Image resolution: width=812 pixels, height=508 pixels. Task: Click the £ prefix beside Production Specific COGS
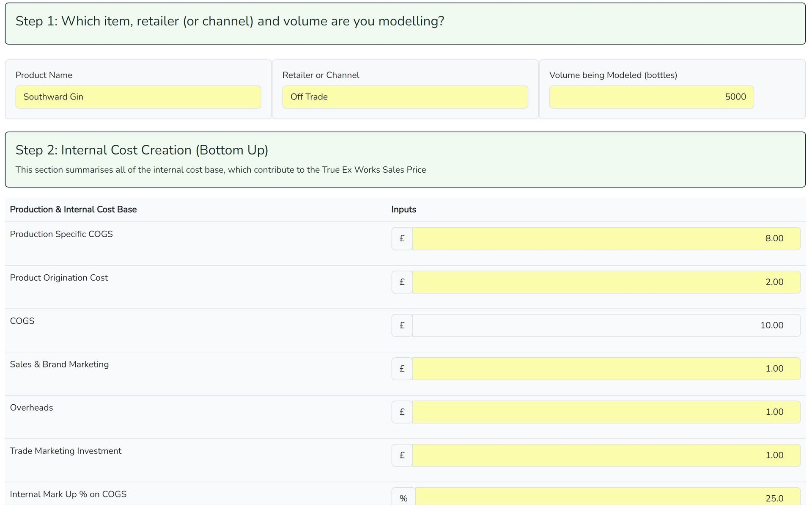point(402,239)
